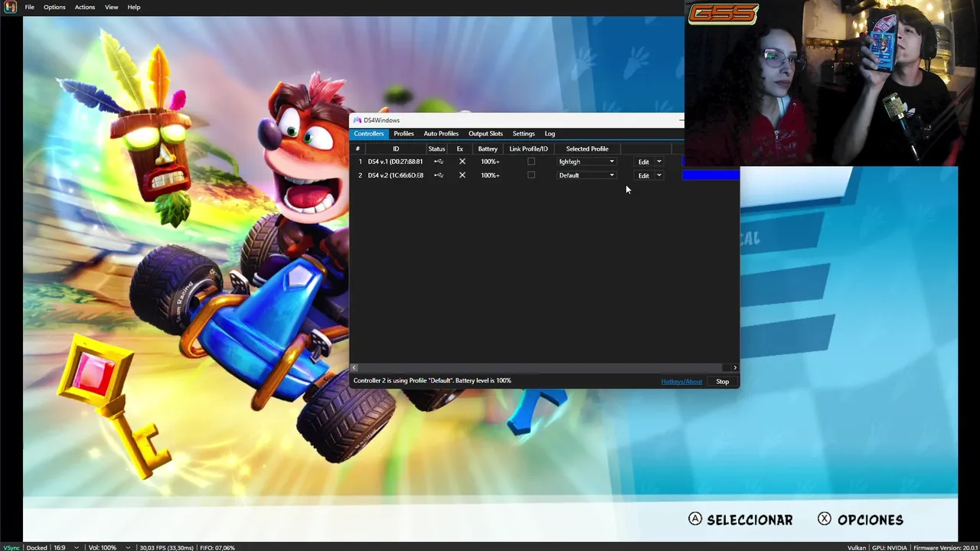Select the DS4 v.1 controller ID cell

pos(395,161)
